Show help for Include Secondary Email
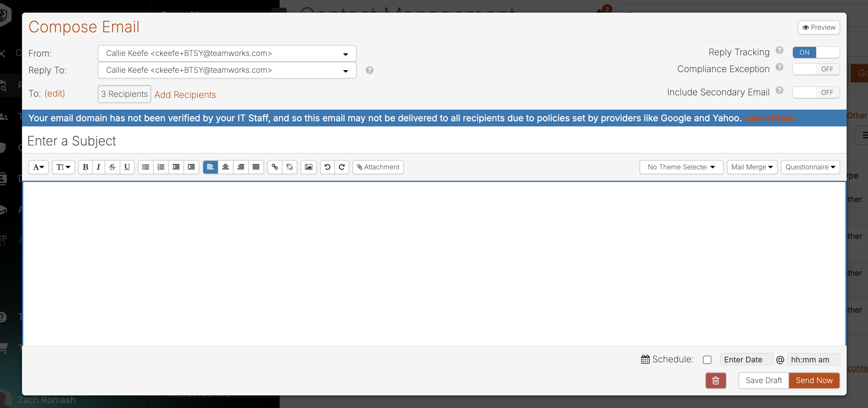The width and height of the screenshot is (868, 408). (779, 91)
